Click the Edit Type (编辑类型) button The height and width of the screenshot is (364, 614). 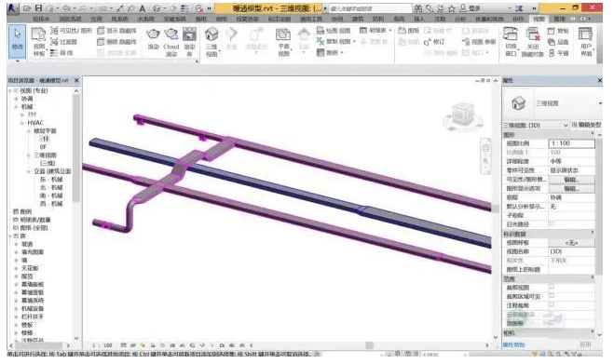pos(586,125)
